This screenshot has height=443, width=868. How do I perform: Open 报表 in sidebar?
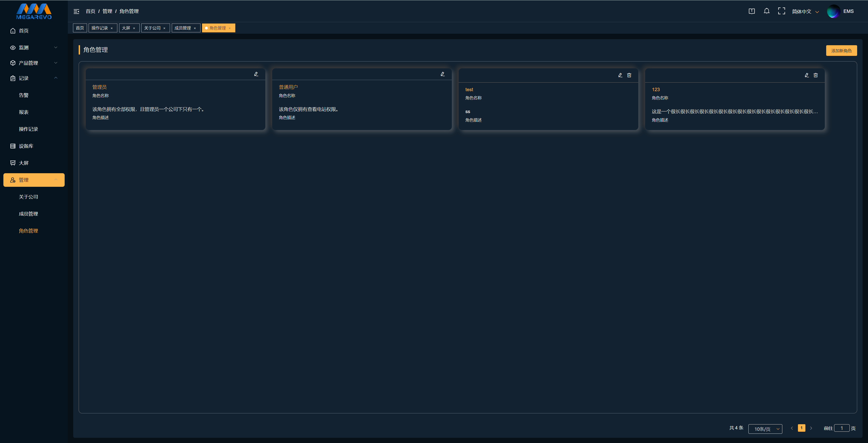24,112
